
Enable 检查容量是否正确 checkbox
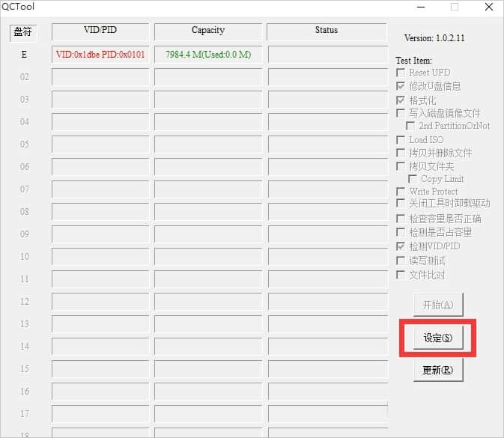[401, 219]
